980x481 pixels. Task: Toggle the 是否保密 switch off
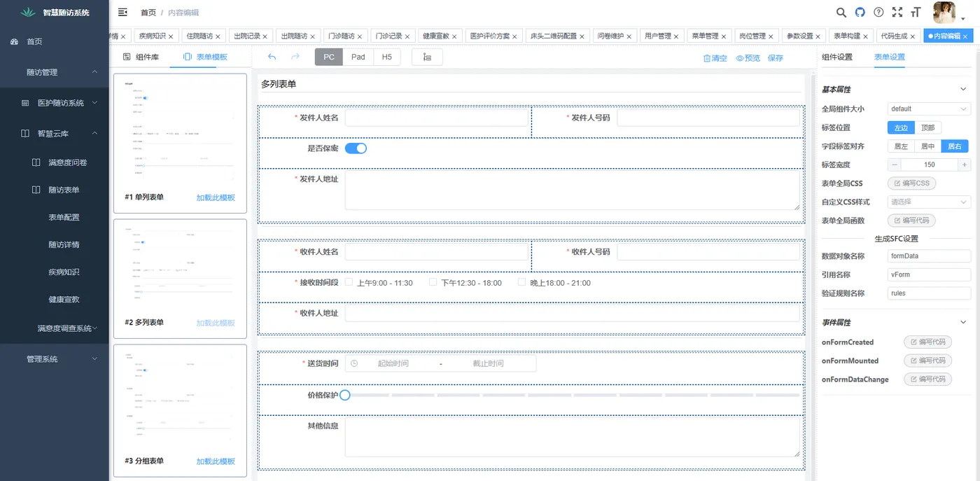tap(356, 148)
